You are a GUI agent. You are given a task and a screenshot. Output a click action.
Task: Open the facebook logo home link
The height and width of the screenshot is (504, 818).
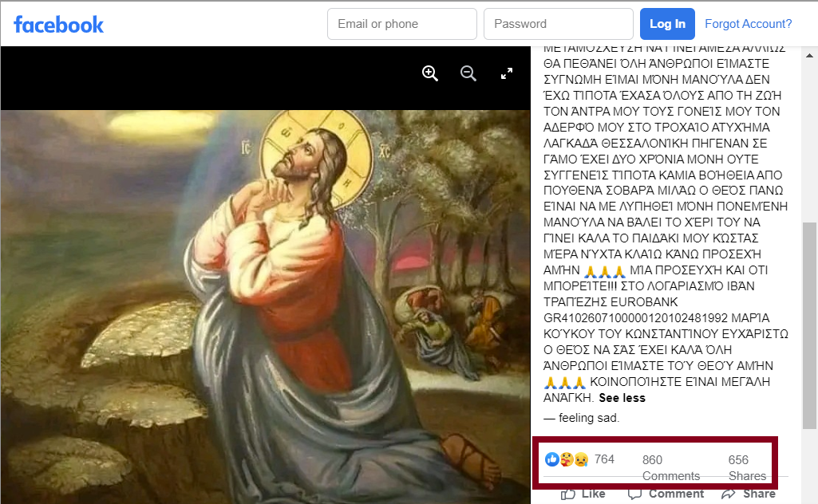click(x=58, y=25)
